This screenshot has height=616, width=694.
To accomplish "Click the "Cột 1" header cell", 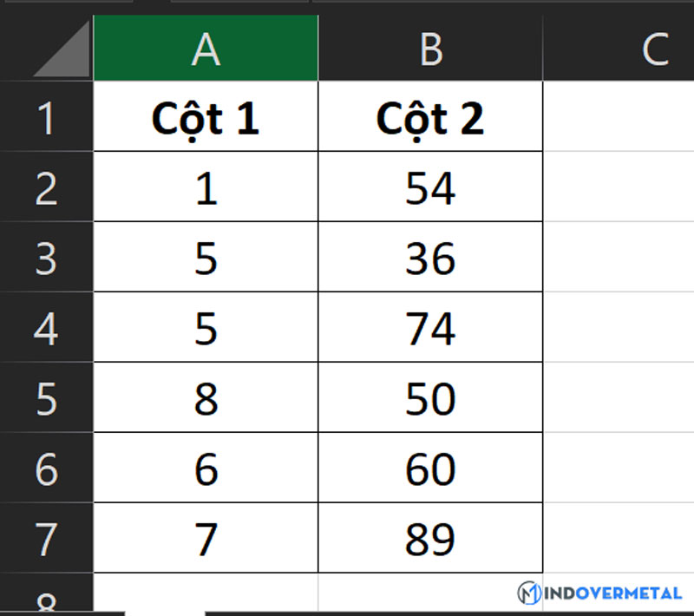I will [x=206, y=119].
